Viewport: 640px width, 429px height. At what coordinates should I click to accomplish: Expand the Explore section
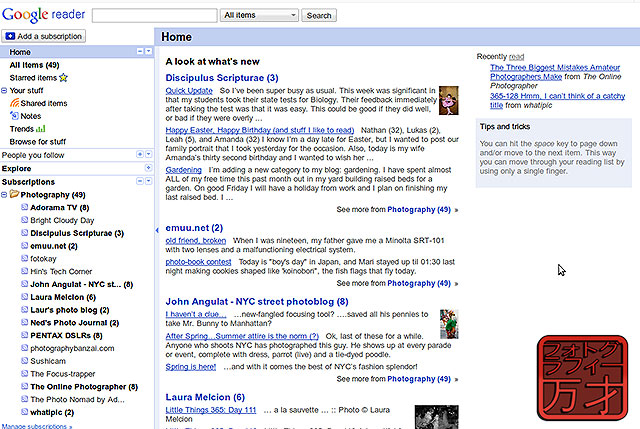pos(148,168)
